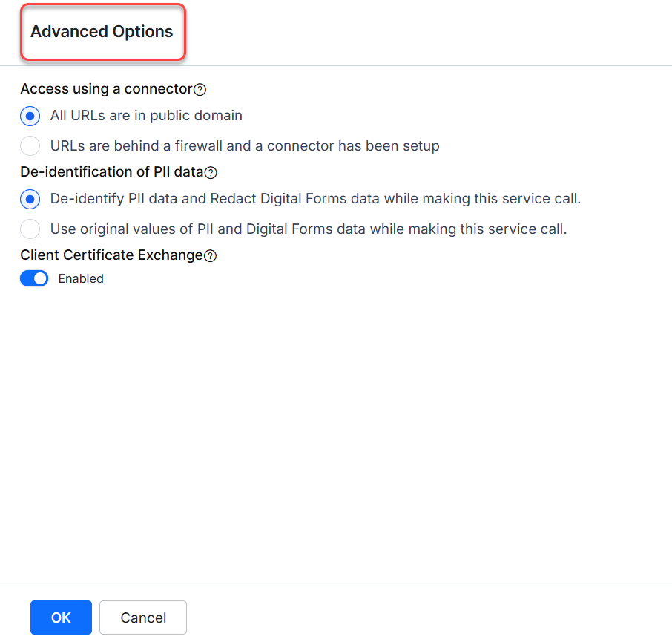
Task: Click the Advanced Options heading
Action: coord(102,32)
